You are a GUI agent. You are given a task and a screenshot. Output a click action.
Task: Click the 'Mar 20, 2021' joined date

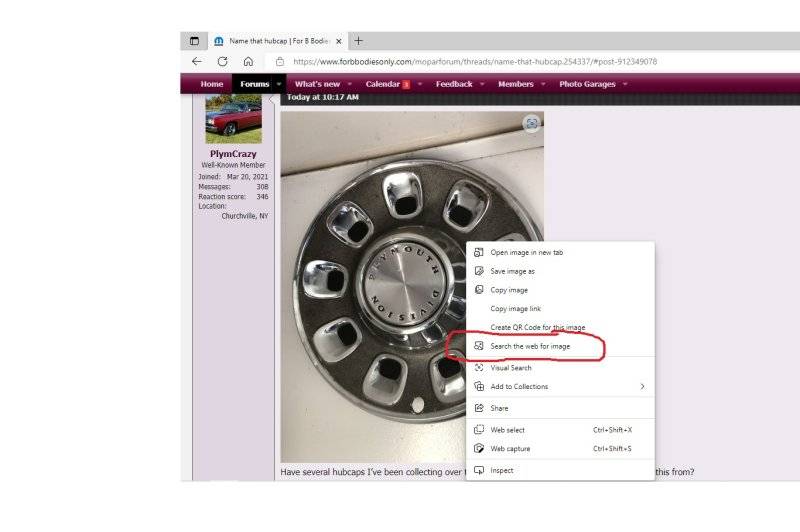pos(247,176)
